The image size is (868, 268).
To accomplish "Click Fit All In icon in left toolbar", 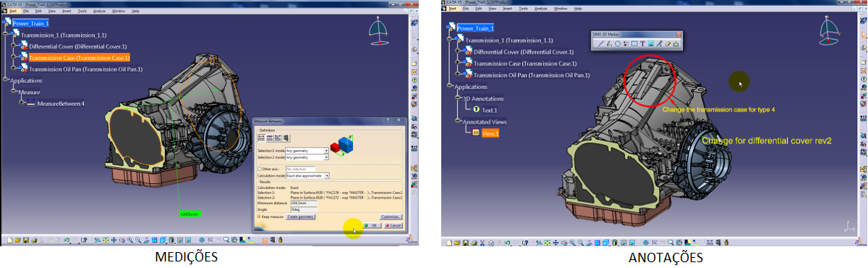I will coord(105,240).
